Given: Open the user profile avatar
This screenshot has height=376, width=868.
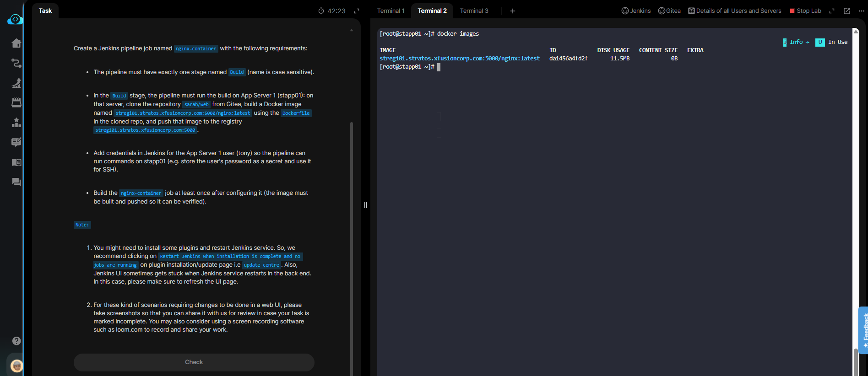Looking at the screenshot, I should [16, 365].
